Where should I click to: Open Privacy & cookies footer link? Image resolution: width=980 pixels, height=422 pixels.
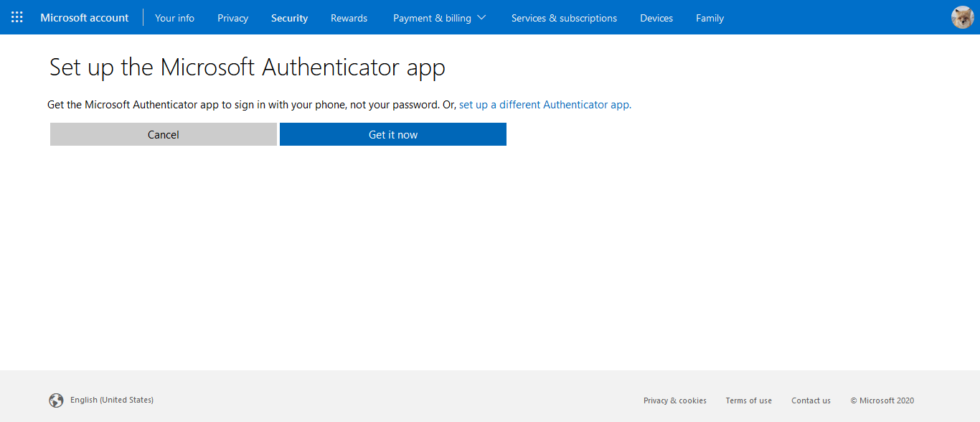point(675,400)
